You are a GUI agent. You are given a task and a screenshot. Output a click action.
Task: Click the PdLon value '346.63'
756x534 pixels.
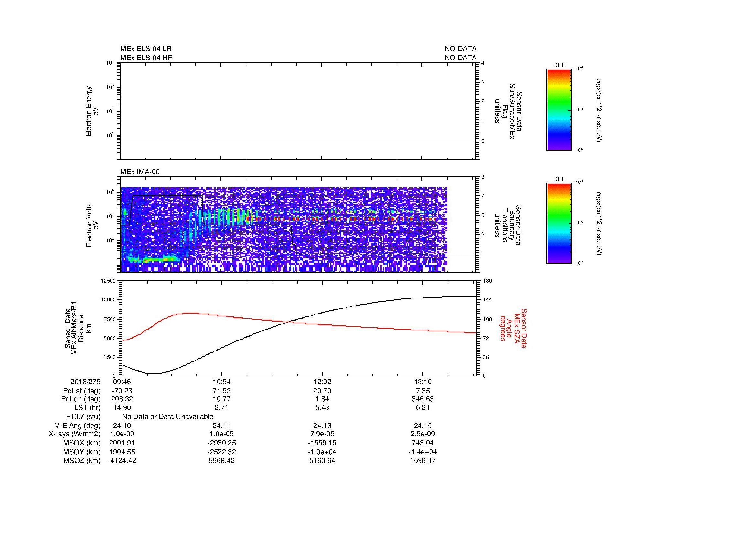(422, 399)
